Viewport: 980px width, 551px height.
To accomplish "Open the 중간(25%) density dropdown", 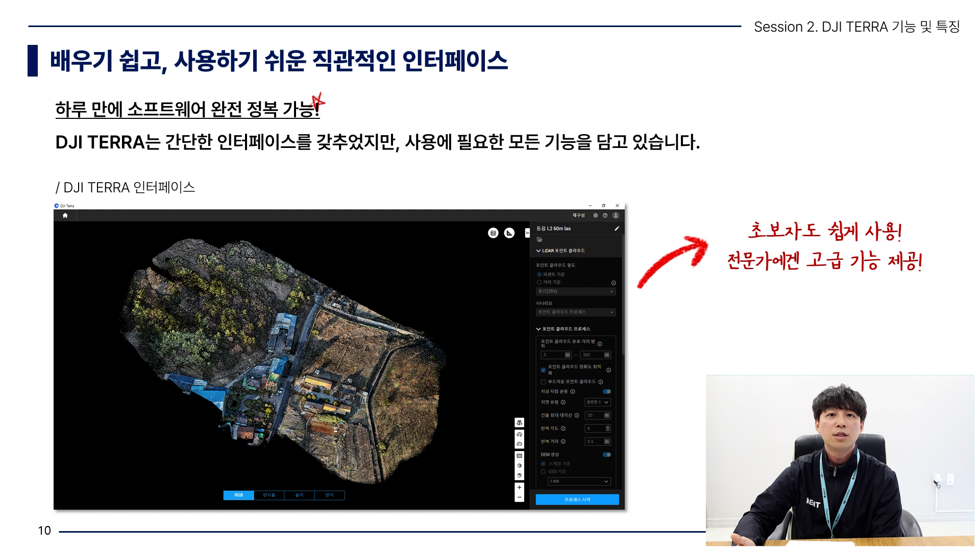I will click(x=576, y=291).
